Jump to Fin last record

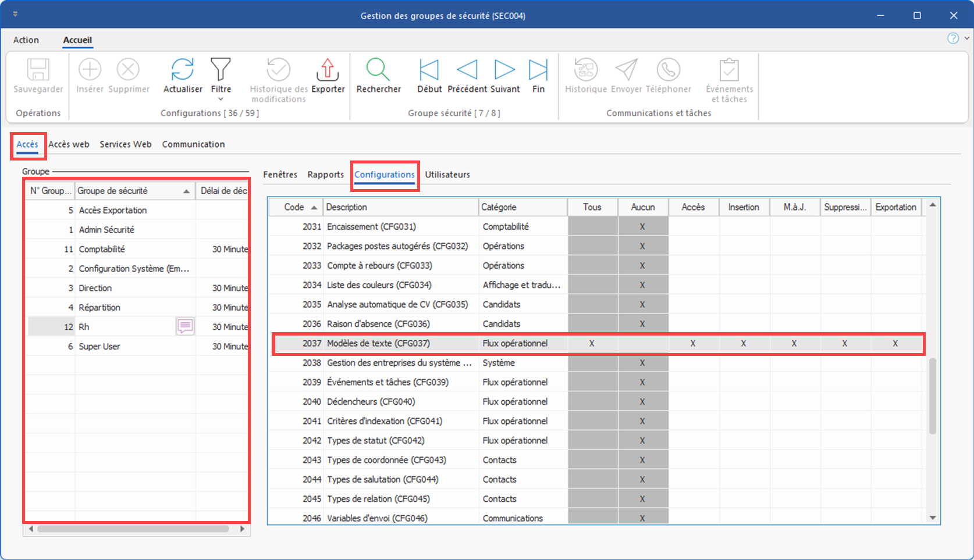(x=538, y=70)
